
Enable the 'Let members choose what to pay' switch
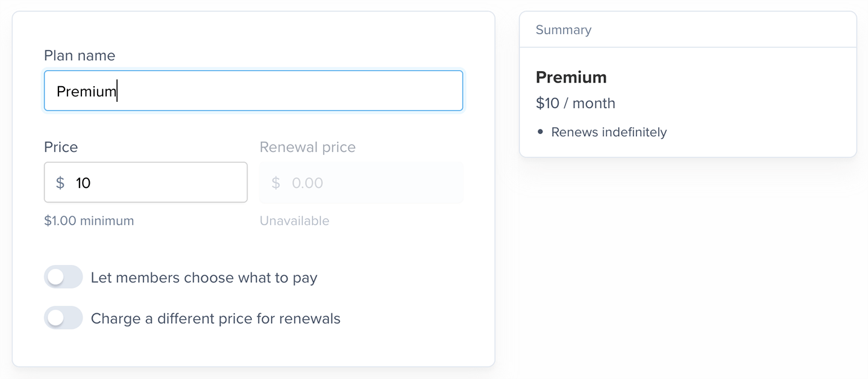click(63, 277)
